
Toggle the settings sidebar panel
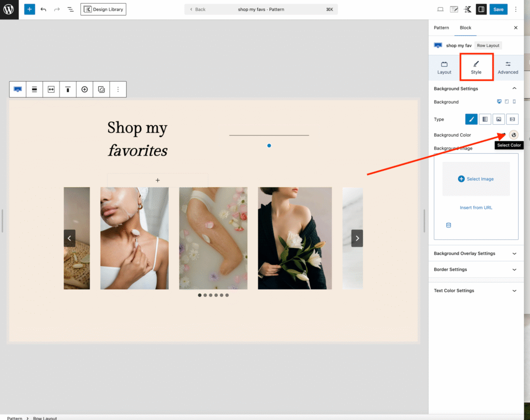481,9
